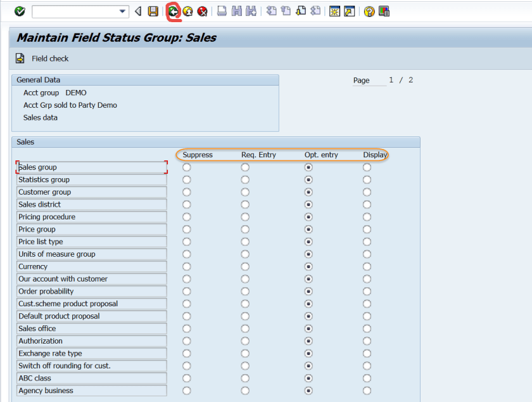The height and width of the screenshot is (402, 532).
Task: Go to Next Page icon
Action: (x=301, y=11)
